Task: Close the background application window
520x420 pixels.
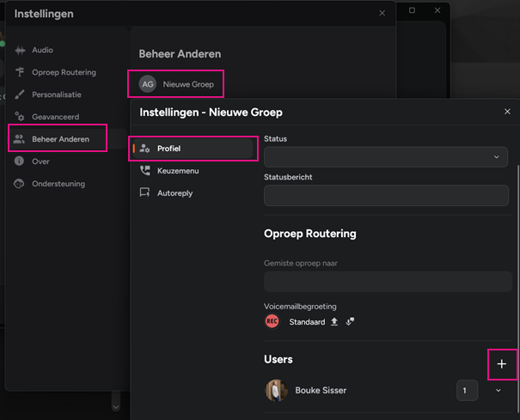Action: [437, 10]
